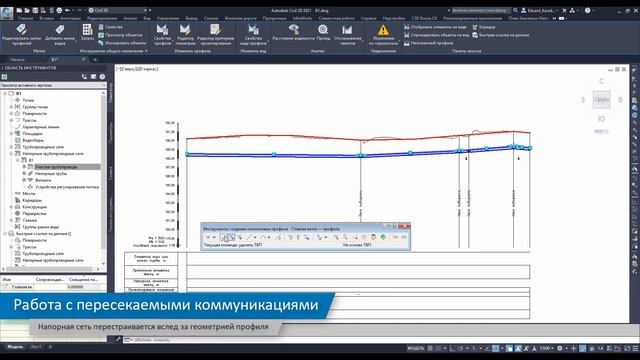Open the Железная дорога ribbon tab
Screen dimensions: 640x360
pos(240,18)
